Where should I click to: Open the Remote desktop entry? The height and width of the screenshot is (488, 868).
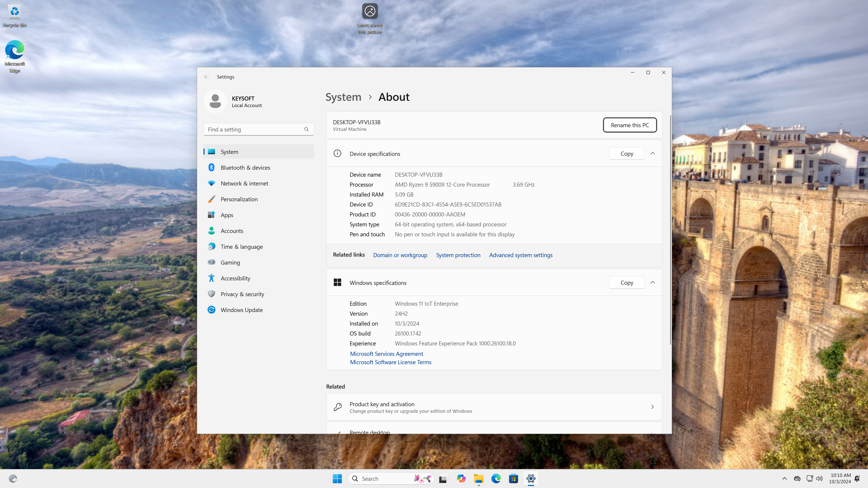[494, 428]
